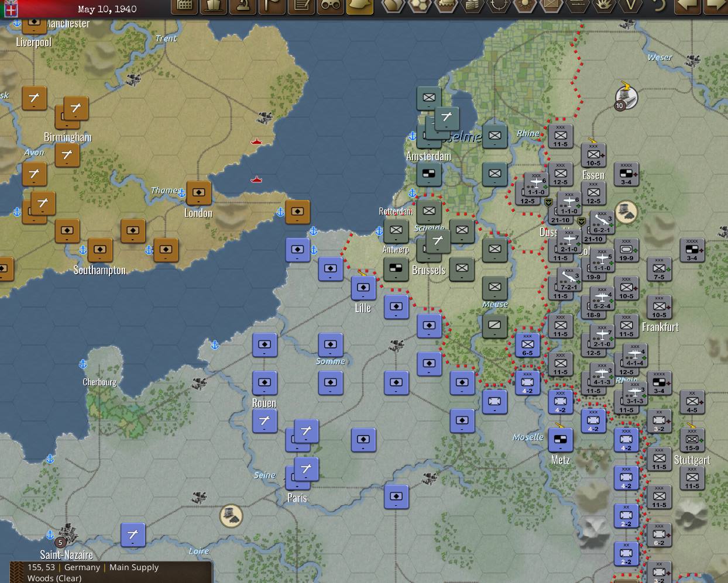Click the date May 10, 1940
The width and height of the screenshot is (728, 583).
click(x=107, y=9)
